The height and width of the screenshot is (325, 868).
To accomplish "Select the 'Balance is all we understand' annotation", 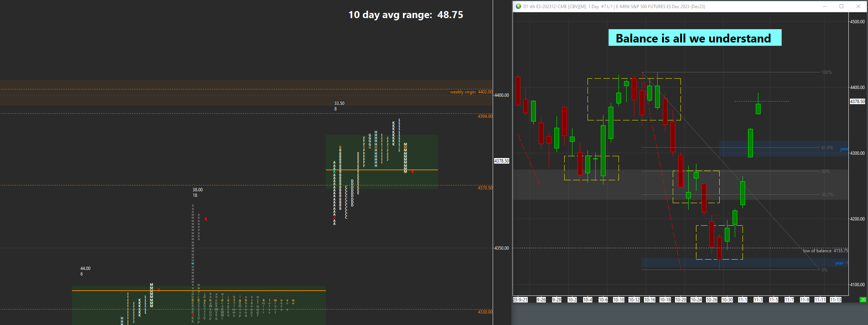I will click(695, 38).
